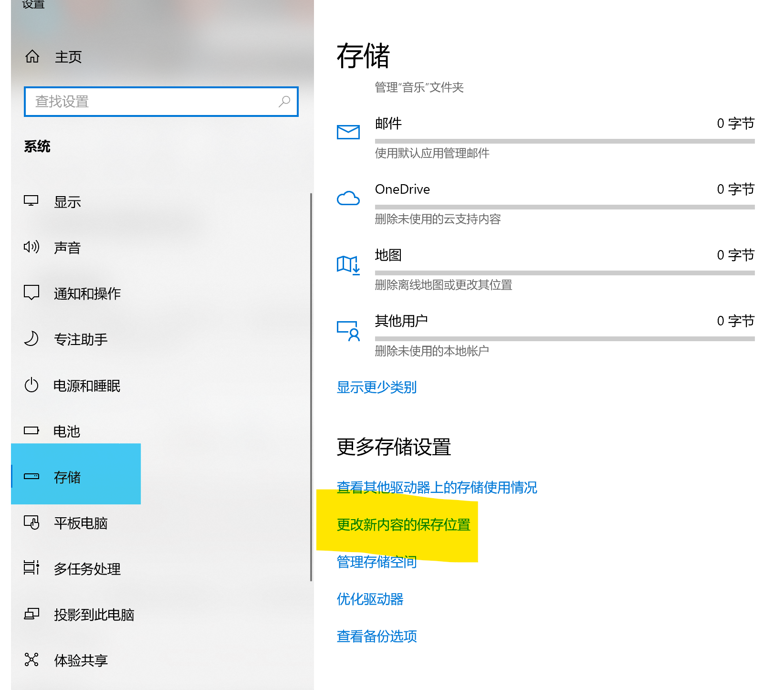784x690 pixels.
Task: Click the OneDrive cloud icon
Action: click(x=348, y=198)
